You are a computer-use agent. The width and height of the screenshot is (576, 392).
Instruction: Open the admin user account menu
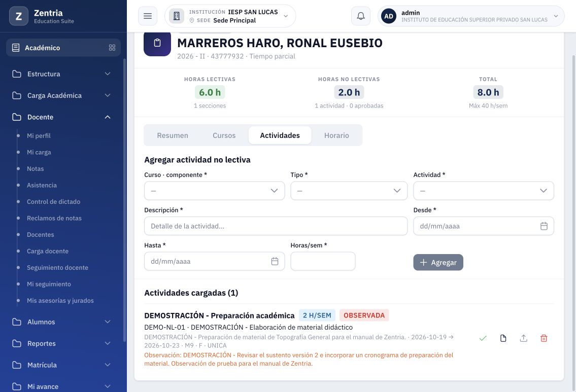pos(471,16)
